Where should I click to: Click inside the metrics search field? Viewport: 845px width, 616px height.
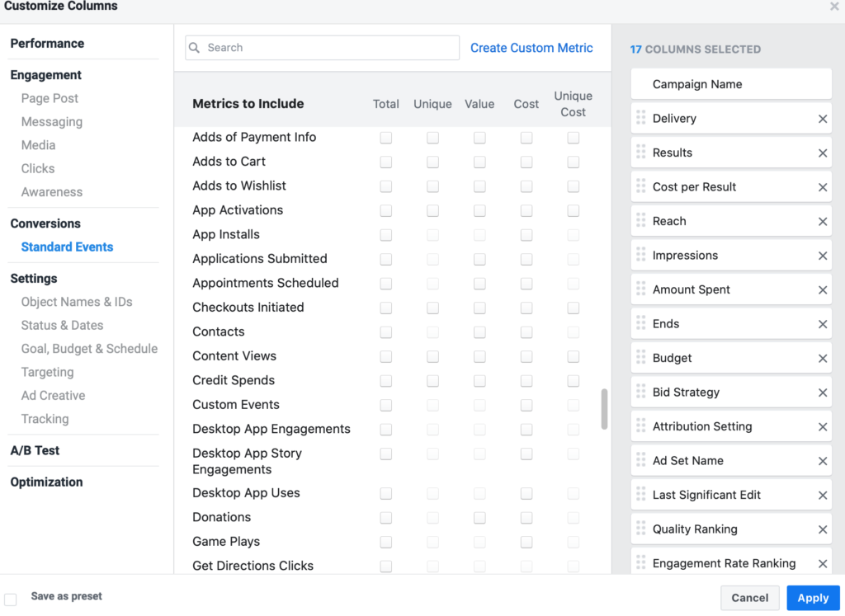point(322,48)
